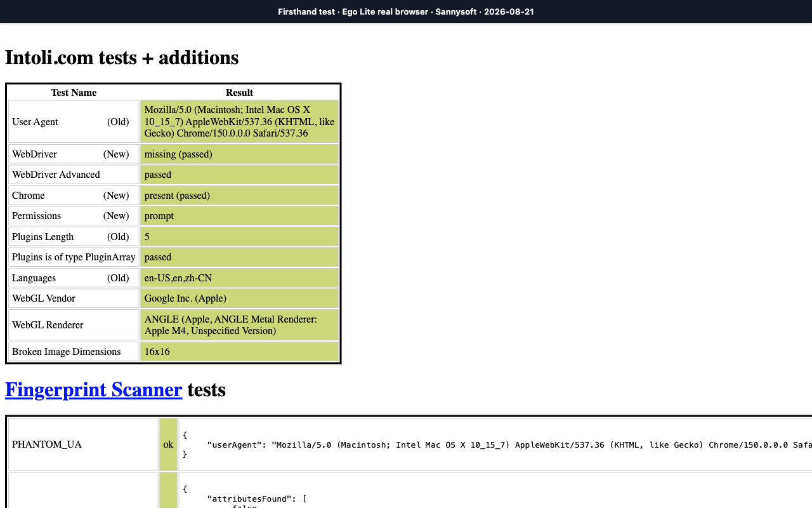The image size is (812, 508).
Task: Click the WebDriver Advanced 'passed' result
Action: tap(239, 175)
